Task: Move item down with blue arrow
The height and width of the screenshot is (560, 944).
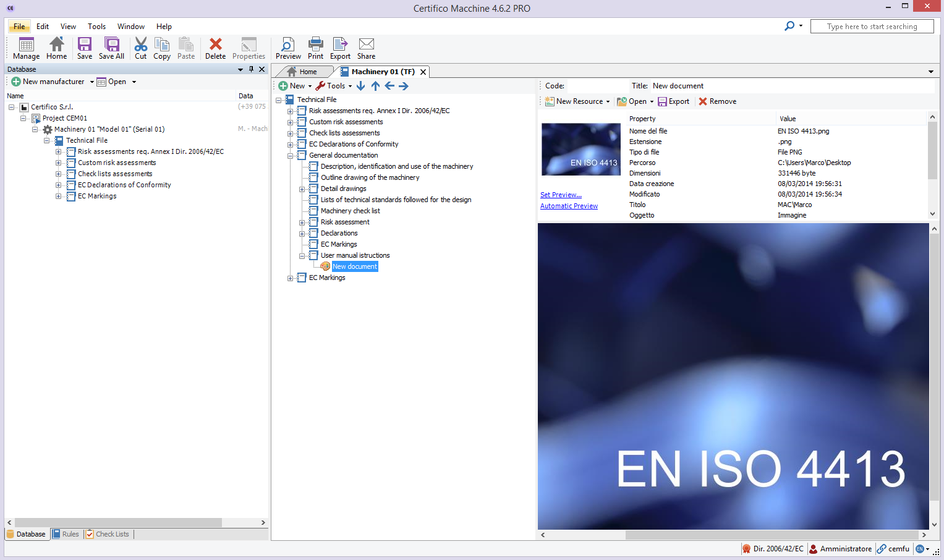Action: tap(361, 86)
